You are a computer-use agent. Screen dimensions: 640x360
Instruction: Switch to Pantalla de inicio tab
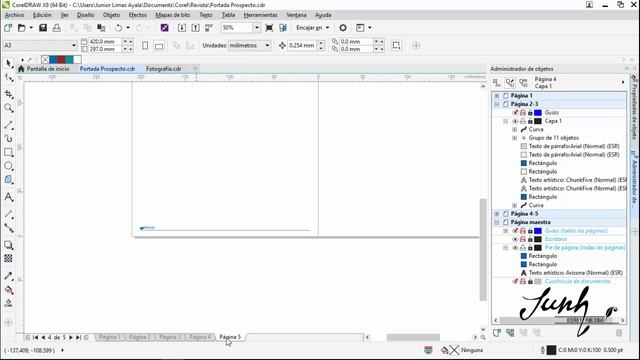[44, 69]
